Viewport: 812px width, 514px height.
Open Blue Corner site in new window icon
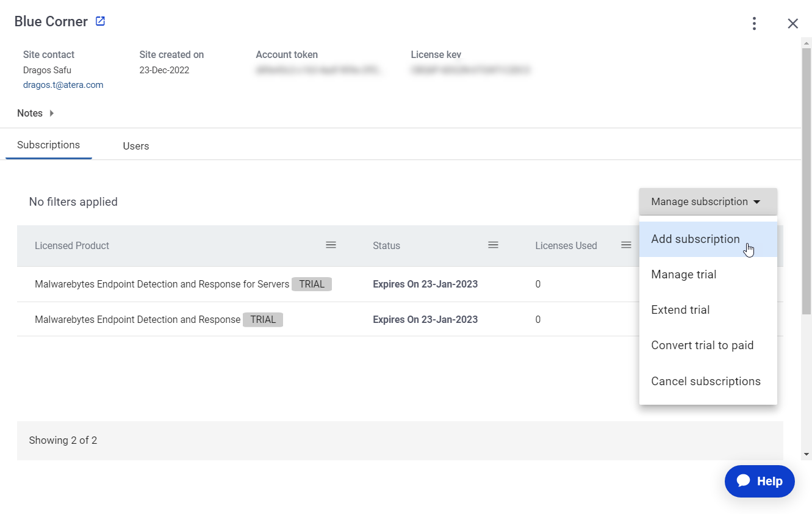[101, 21]
